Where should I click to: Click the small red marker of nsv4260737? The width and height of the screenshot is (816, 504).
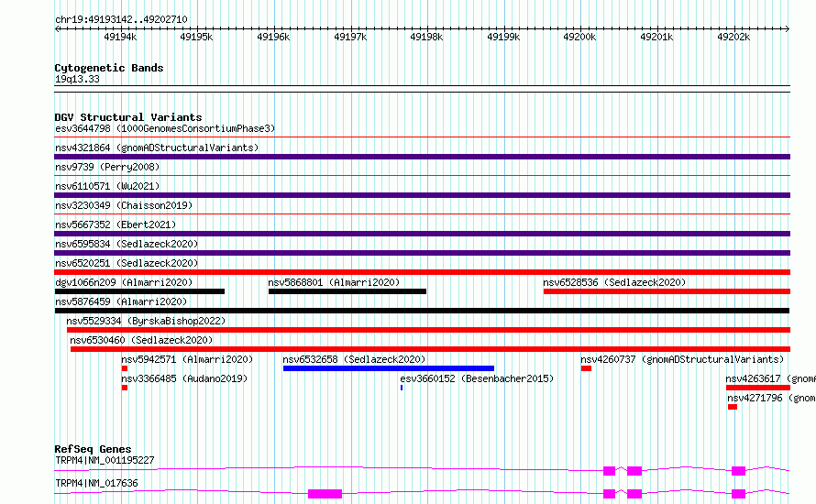click(x=586, y=368)
